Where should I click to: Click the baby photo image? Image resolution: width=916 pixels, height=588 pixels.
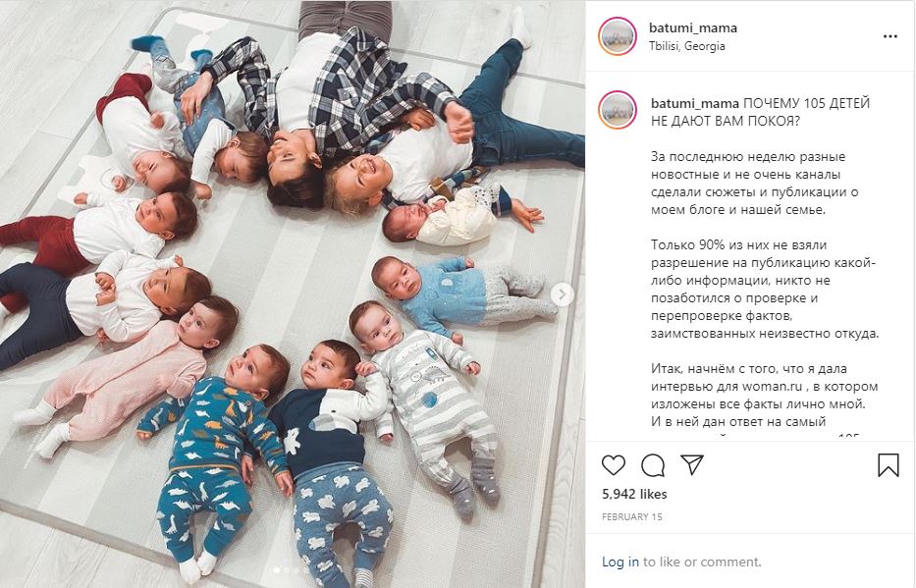(x=293, y=294)
